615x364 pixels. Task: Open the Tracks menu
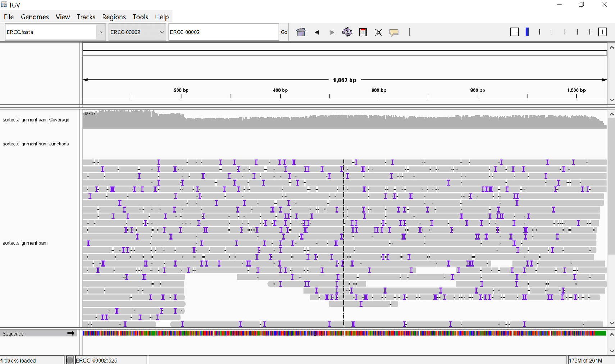click(86, 17)
